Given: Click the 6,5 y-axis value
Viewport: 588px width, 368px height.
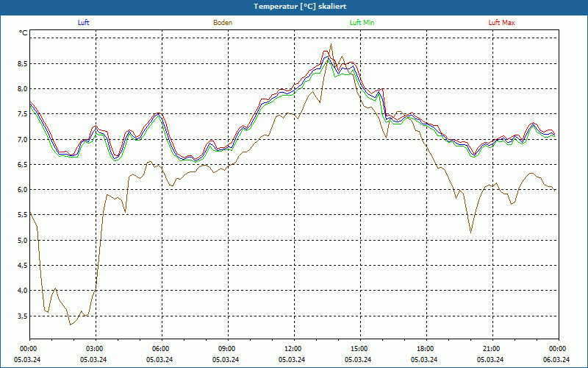Looking at the screenshot, I should coord(23,164).
